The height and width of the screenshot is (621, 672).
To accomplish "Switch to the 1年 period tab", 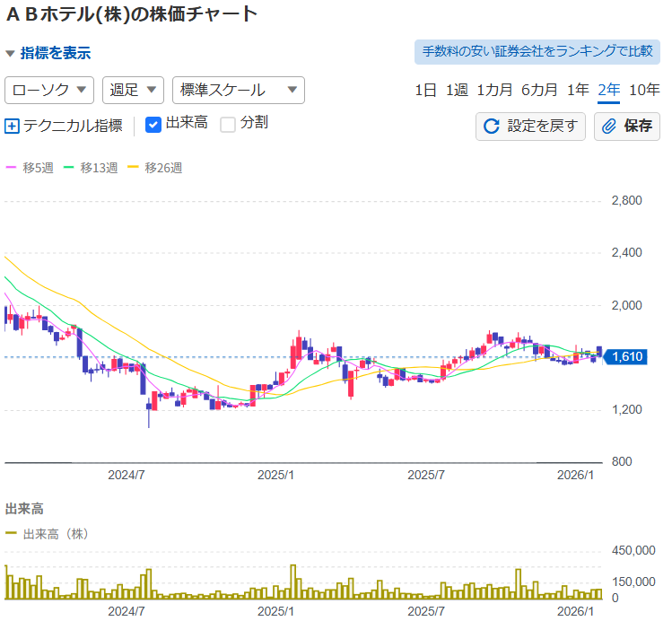I will pyautogui.click(x=579, y=90).
